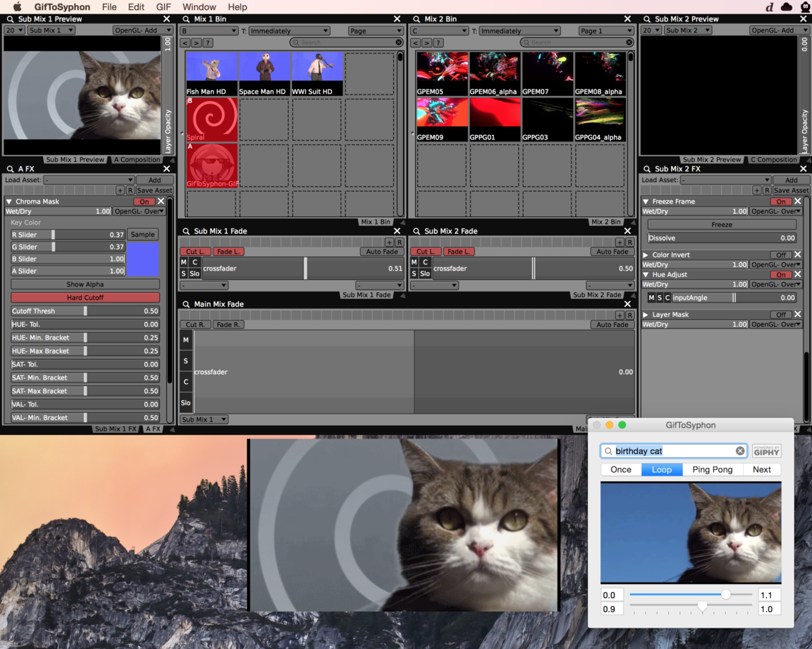Click the Freeze button

[722, 225]
